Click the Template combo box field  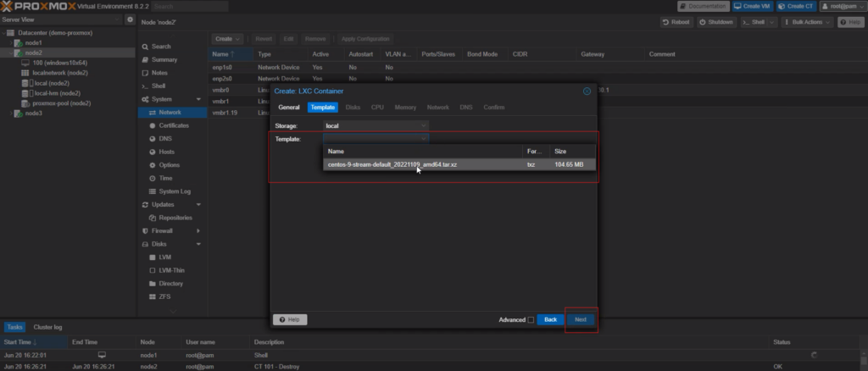376,139
